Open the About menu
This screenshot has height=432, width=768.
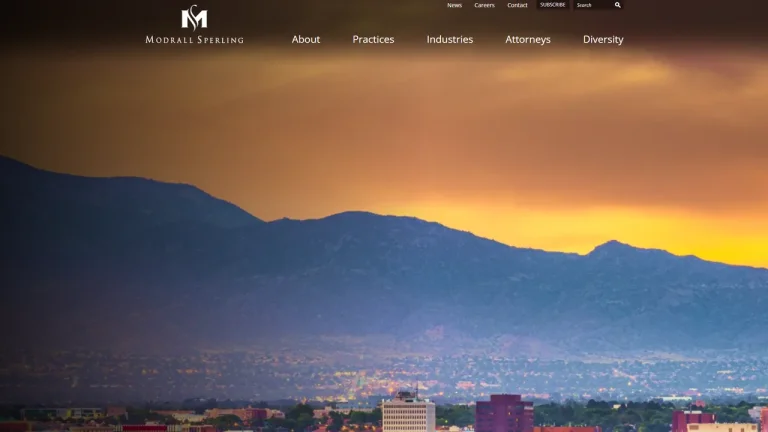click(x=306, y=39)
